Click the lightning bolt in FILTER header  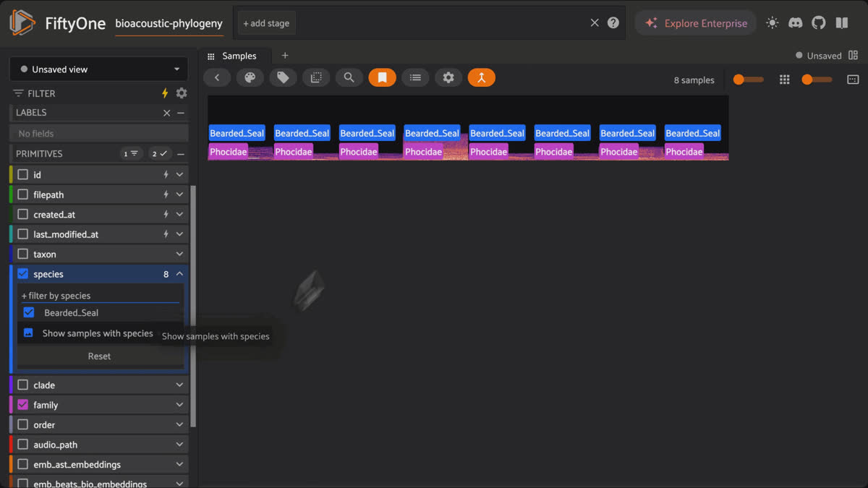coord(165,93)
